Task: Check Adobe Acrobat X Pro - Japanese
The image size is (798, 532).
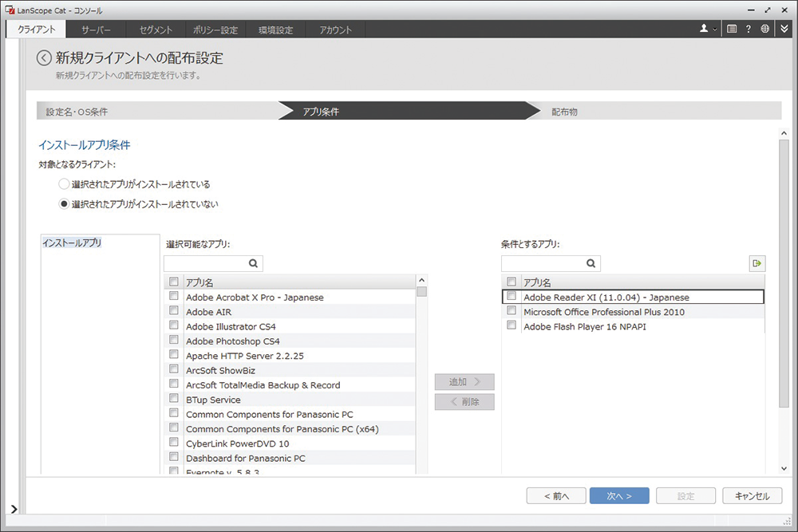Action: coord(174,296)
